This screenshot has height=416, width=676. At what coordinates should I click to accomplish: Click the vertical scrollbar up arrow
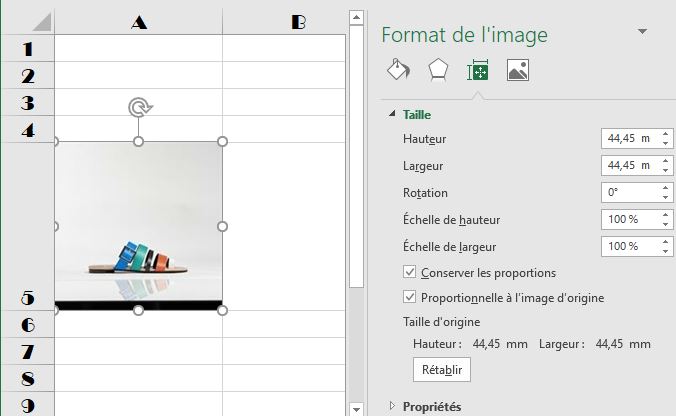click(356, 18)
